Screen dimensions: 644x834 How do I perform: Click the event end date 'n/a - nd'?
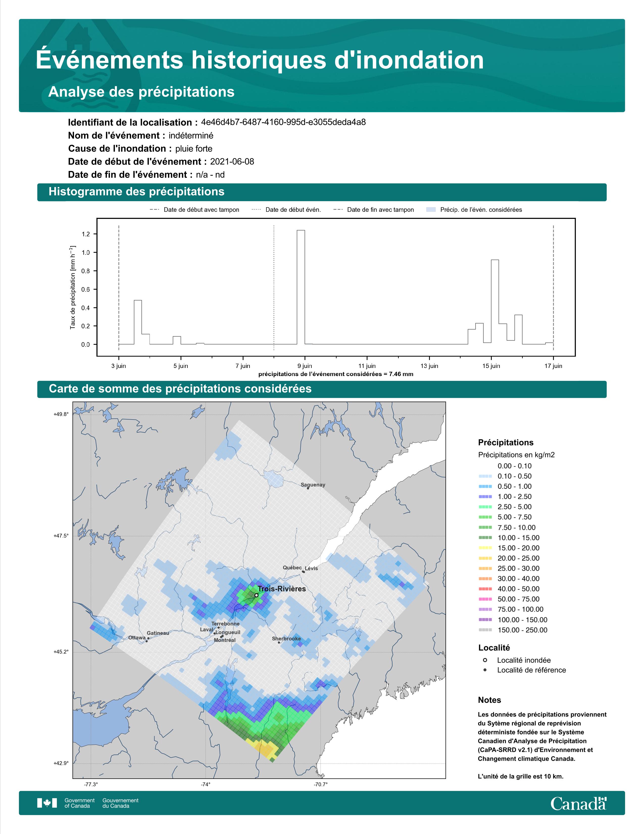(210, 175)
